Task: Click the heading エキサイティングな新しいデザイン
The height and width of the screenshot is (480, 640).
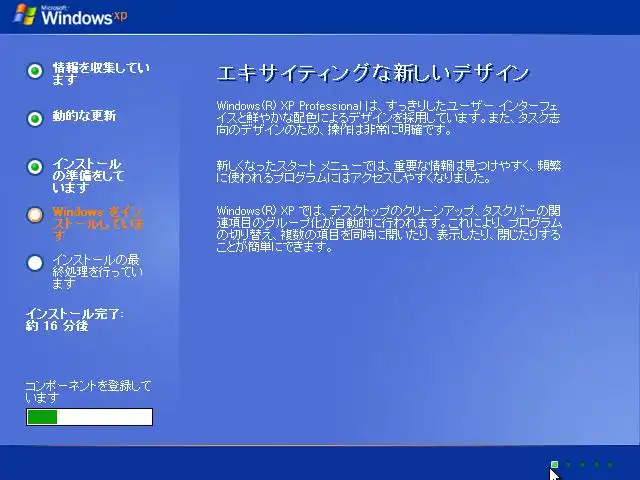Action: (x=373, y=73)
